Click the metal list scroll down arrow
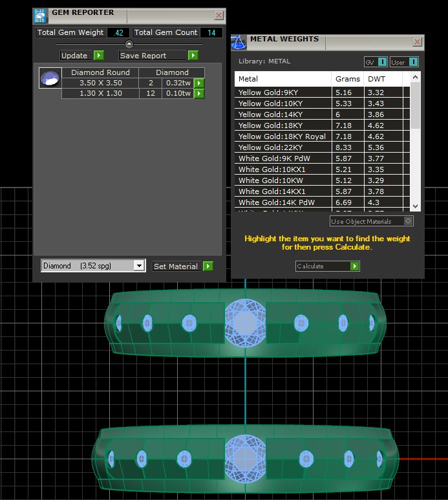The height and width of the screenshot is (500, 448). coord(415,206)
